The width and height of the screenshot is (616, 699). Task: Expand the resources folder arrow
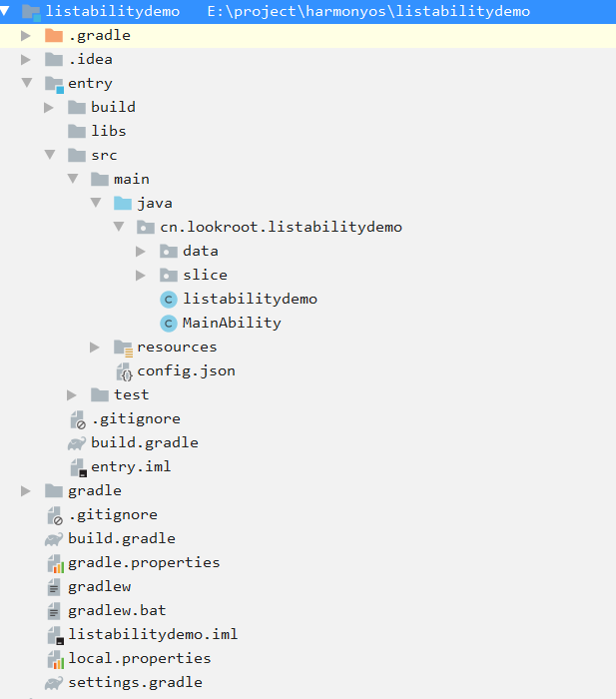(95, 347)
